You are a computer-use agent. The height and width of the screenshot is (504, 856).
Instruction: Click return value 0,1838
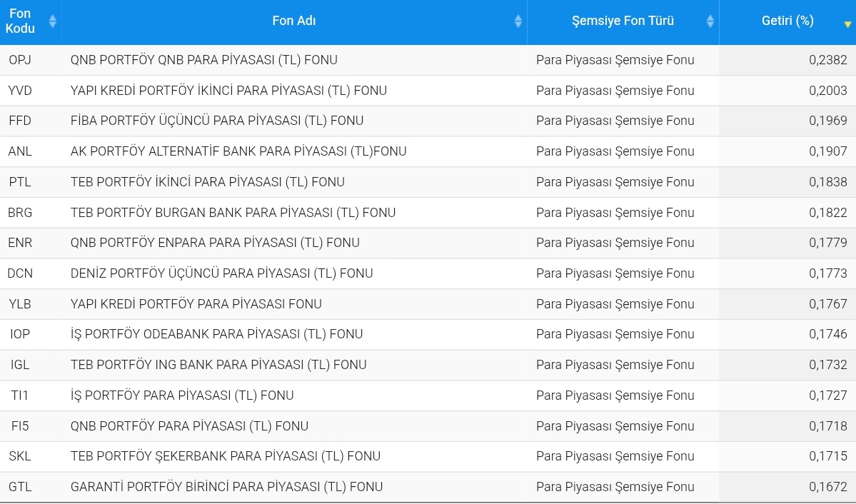tap(827, 182)
